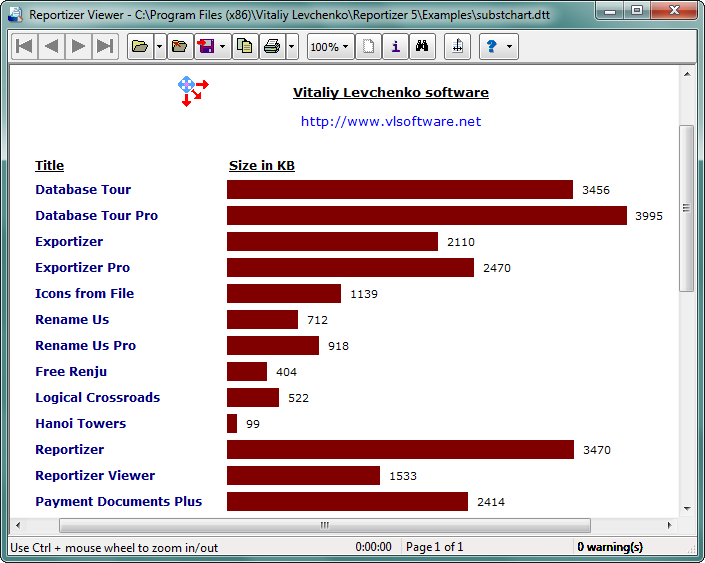
Task: Click the blank page icon in toolbar
Action: click(x=369, y=47)
